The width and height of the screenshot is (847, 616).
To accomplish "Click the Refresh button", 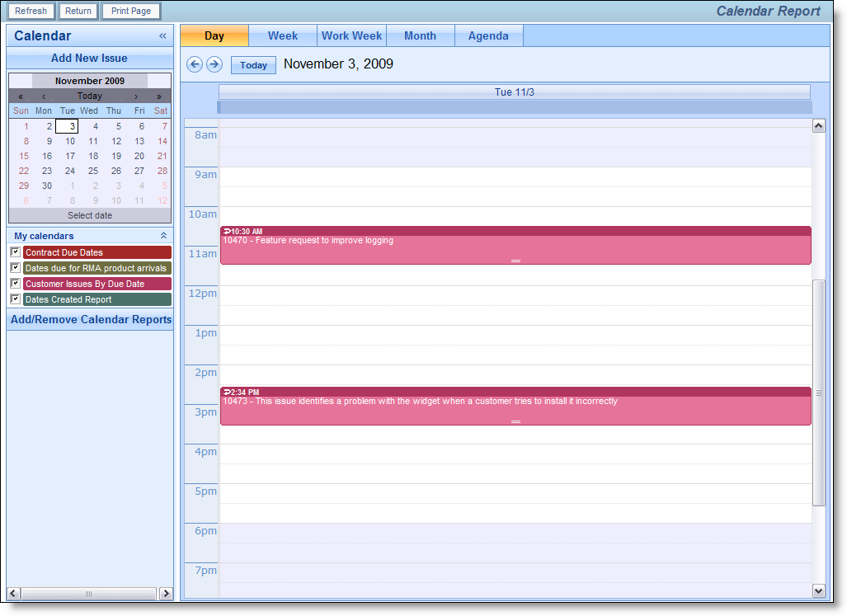I will [31, 11].
